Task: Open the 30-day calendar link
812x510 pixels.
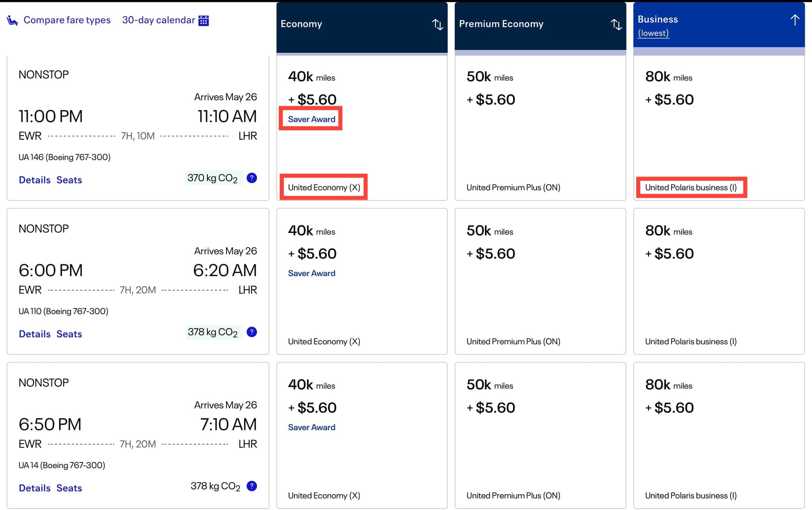Action: 158,20
